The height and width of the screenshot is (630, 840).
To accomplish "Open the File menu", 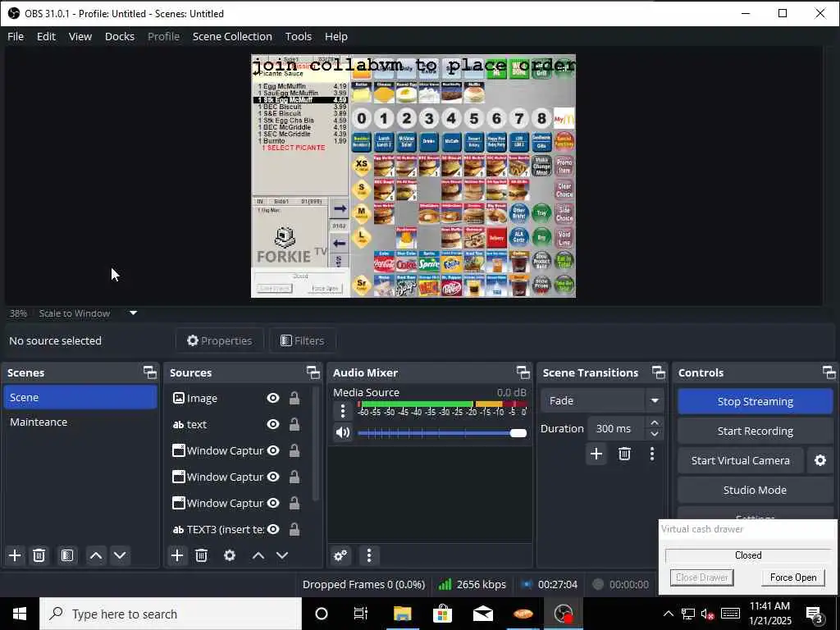I will (x=16, y=36).
